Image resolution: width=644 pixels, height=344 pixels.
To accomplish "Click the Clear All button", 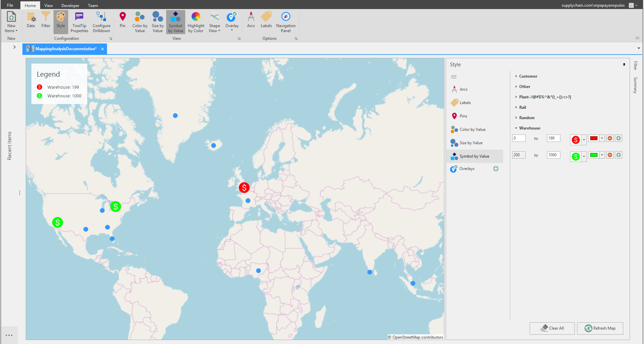I will pos(552,328).
